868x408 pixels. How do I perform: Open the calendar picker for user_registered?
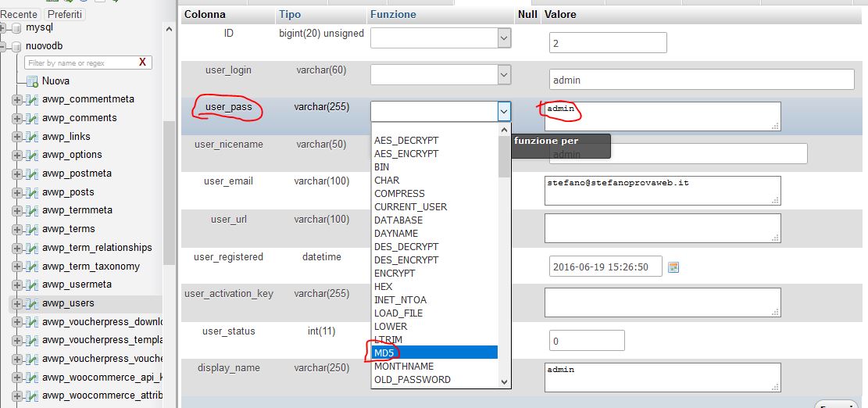(x=673, y=267)
